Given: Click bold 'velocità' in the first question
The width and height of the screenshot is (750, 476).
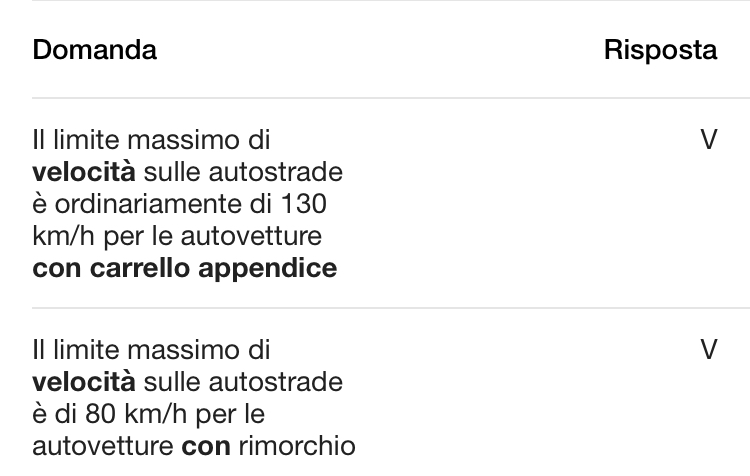Looking at the screenshot, I should tap(83, 172).
